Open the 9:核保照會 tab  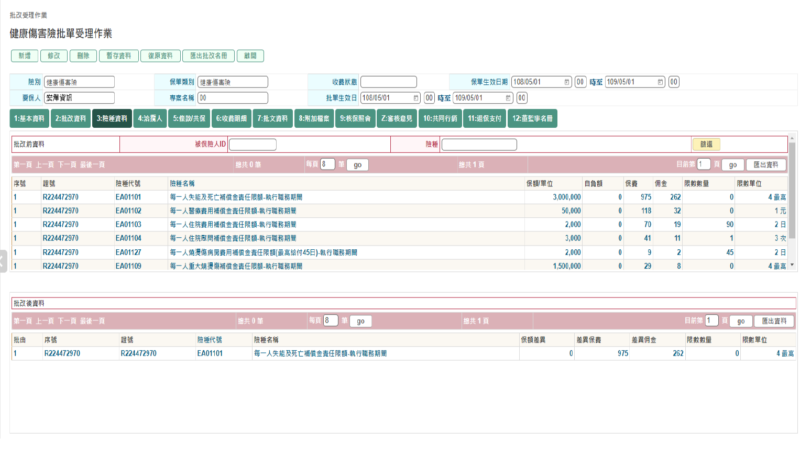356,118
